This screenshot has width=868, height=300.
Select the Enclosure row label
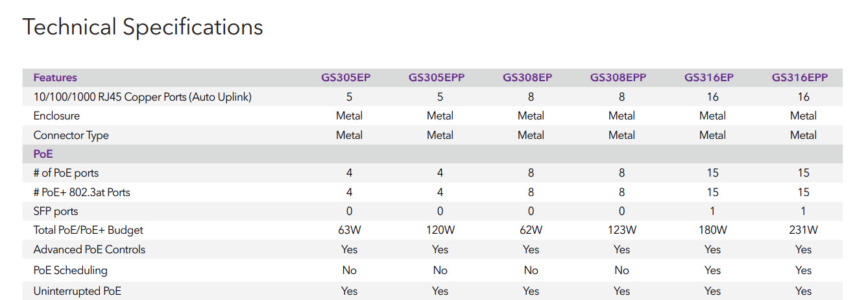click(56, 116)
